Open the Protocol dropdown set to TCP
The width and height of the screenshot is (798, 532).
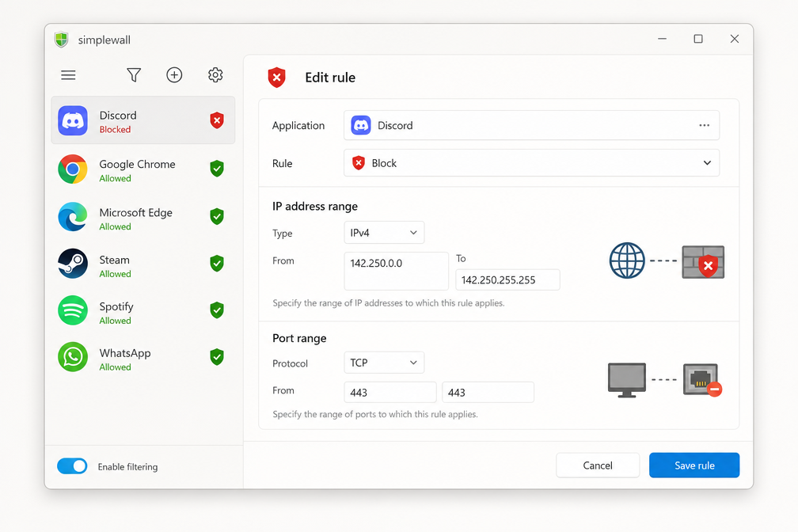pos(384,363)
